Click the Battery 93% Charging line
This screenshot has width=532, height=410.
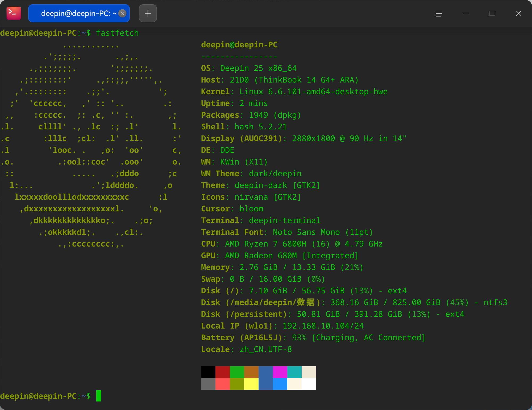click(x=313, y=338)
